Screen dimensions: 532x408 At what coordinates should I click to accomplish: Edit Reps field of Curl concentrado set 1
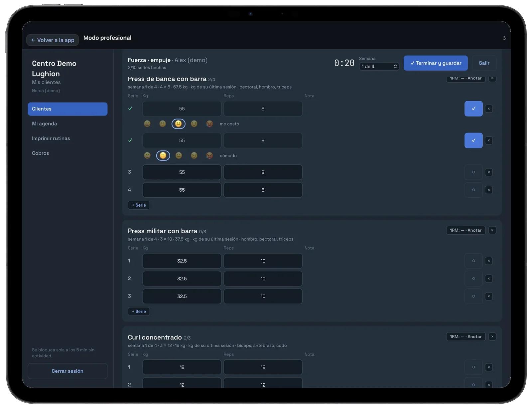click(x=263, y=367)
